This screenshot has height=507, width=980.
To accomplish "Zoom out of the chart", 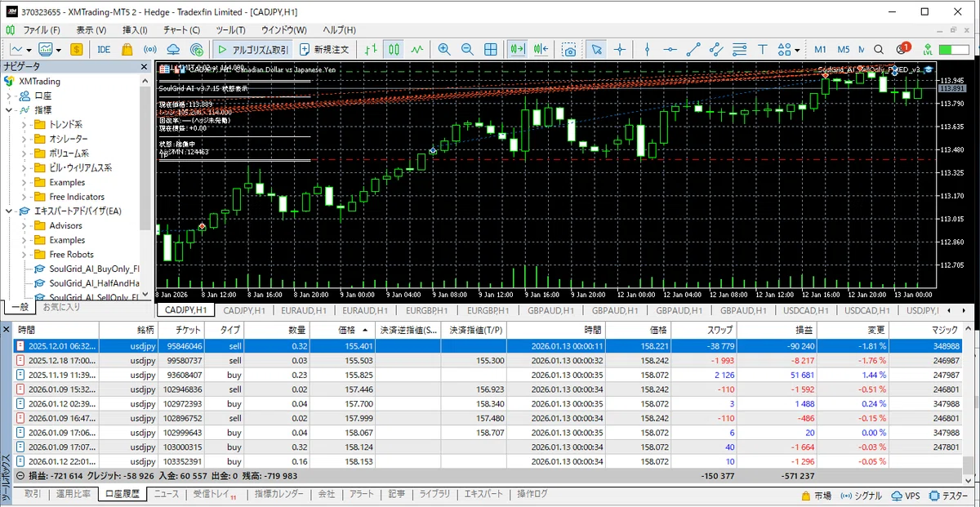I will (467, 49).
